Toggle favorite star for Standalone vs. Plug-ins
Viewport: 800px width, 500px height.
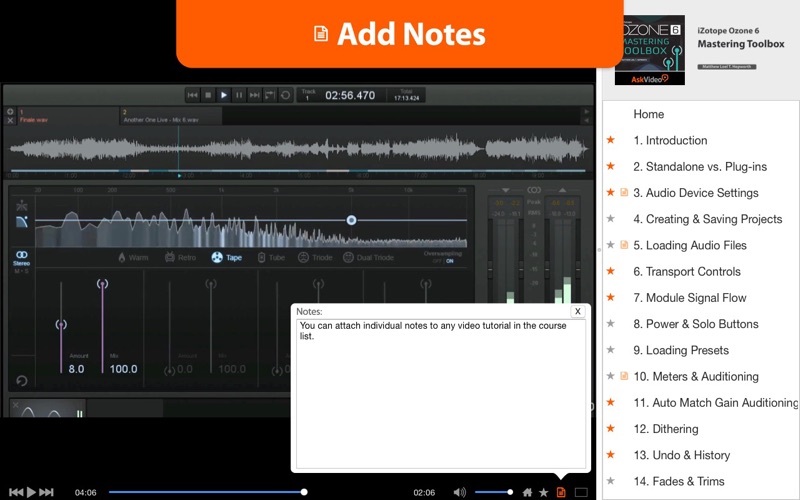(610, 166)
